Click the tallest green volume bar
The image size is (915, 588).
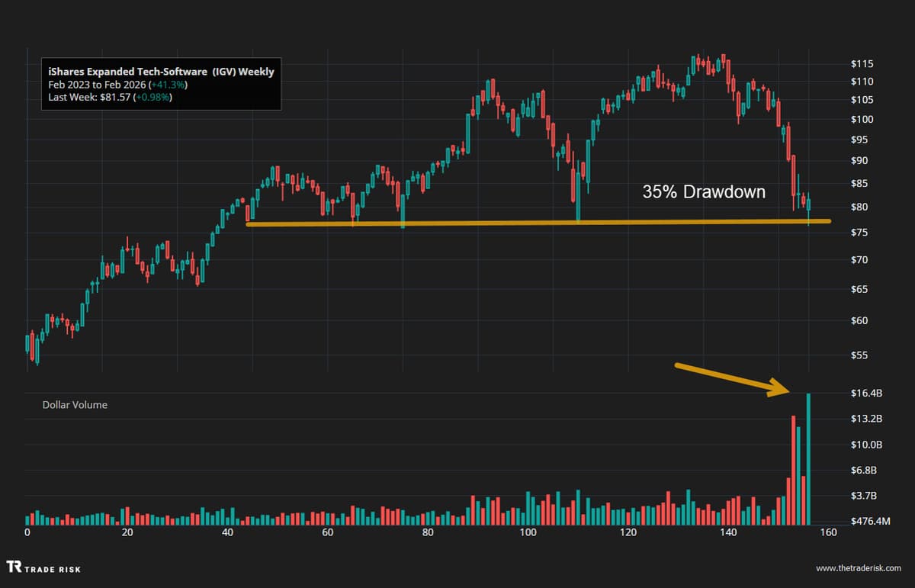pyautogui.click(x=808, y=458)
